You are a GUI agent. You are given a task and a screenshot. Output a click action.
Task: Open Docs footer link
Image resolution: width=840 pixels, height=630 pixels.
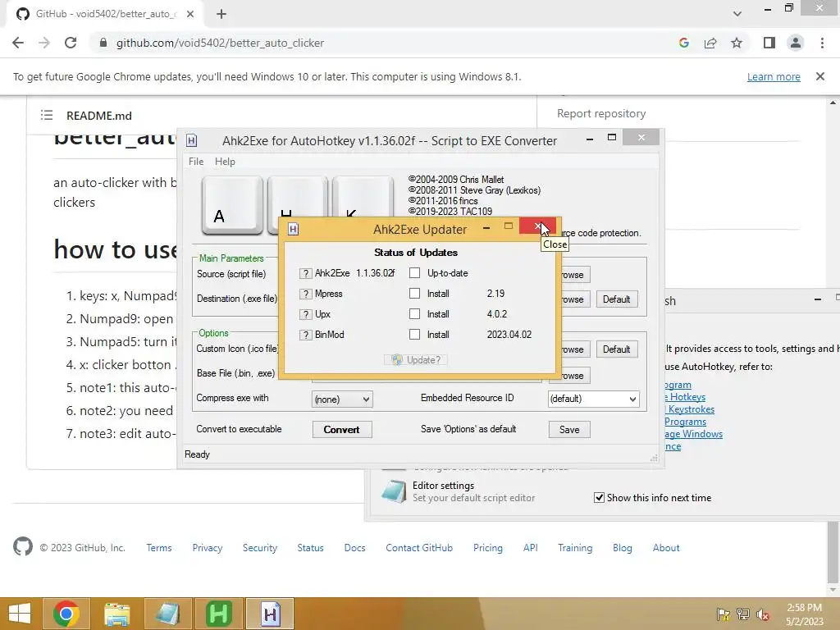(354, 547)
